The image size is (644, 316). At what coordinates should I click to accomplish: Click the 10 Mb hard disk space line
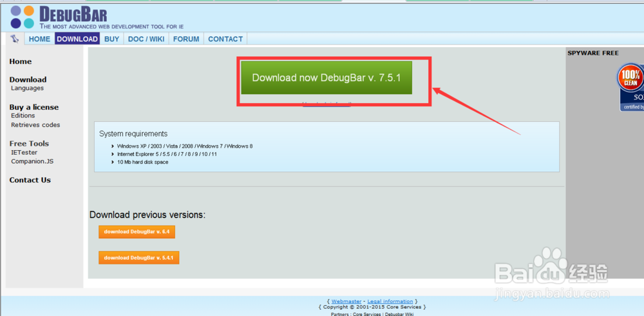[142, 162]
